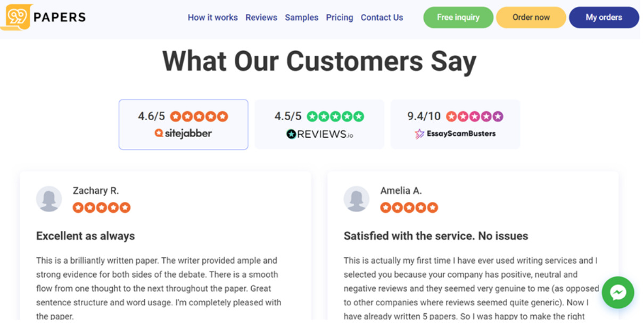This screenshot has width=644, height=327.
Task: Click the green five-star rating bar
Action: pyautogui.click(x=336, y=115)
